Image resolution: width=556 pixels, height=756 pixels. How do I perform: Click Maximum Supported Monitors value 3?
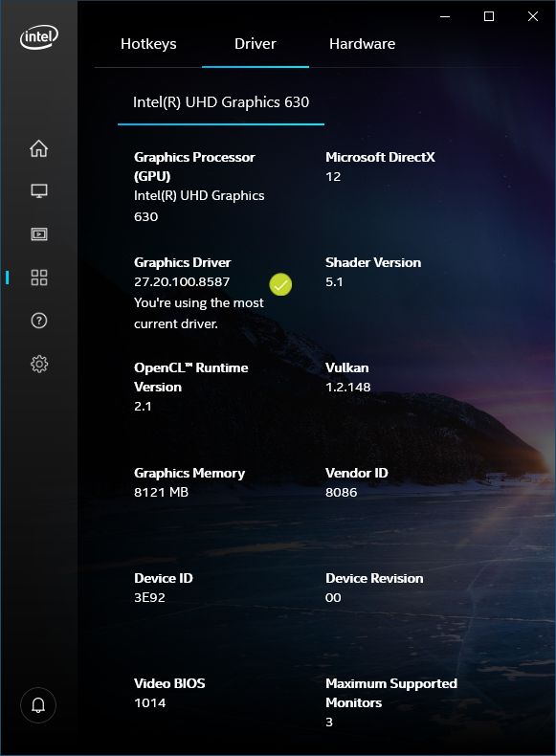[329, 723]
